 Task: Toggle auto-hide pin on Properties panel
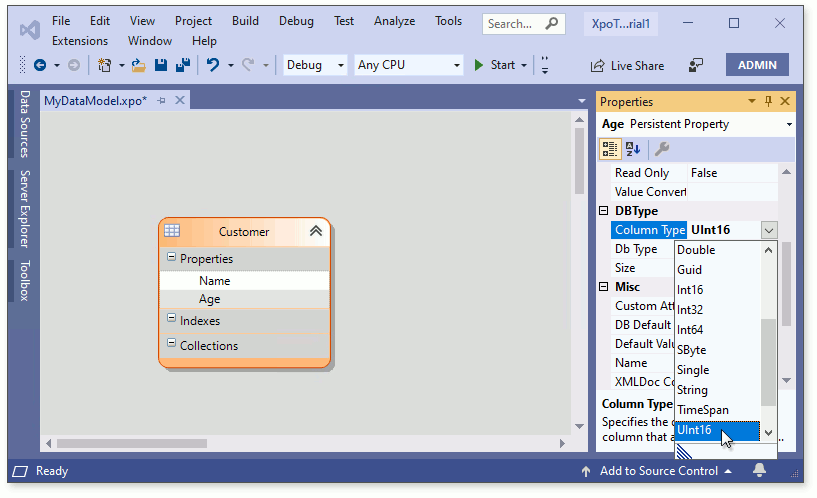[768, 101]
